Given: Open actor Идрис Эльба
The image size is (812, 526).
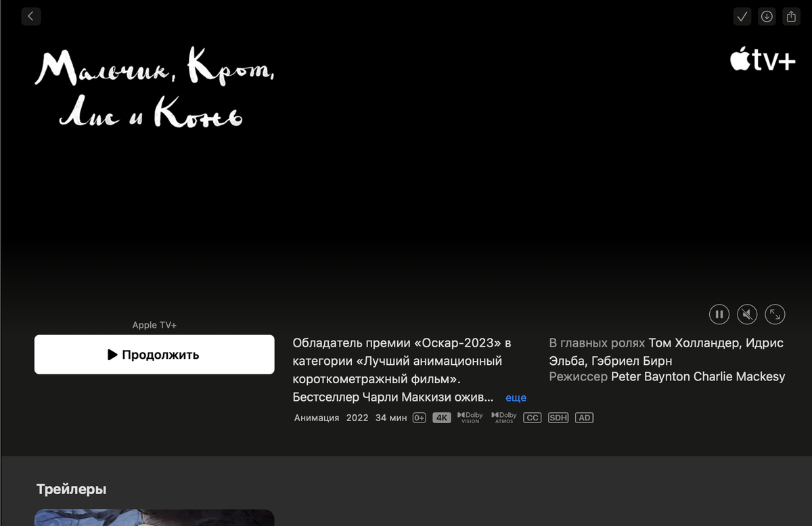Looking at the screenshot, I should click(667, 352).
